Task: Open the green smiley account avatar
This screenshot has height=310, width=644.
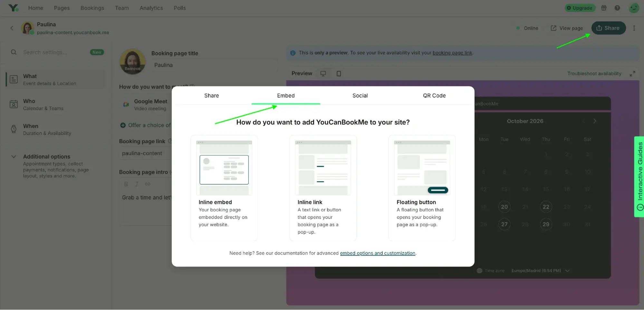Action: click(x=634, y=8)
